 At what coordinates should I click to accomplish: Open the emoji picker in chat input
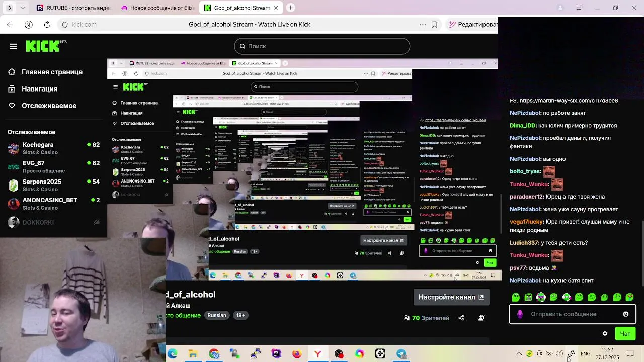(x=626, y=314)
